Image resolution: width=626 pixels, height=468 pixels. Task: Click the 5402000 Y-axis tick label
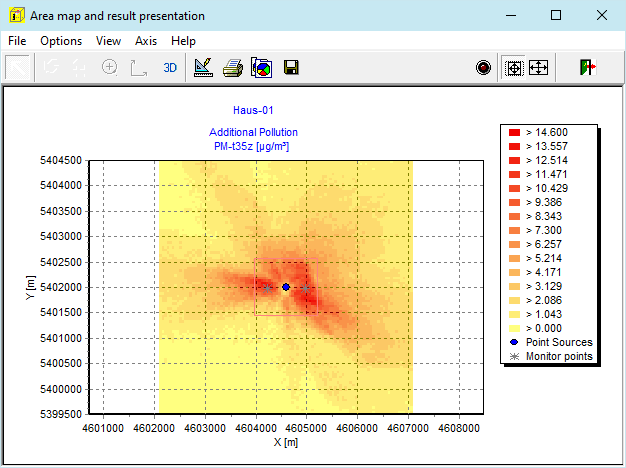point(61,287)
